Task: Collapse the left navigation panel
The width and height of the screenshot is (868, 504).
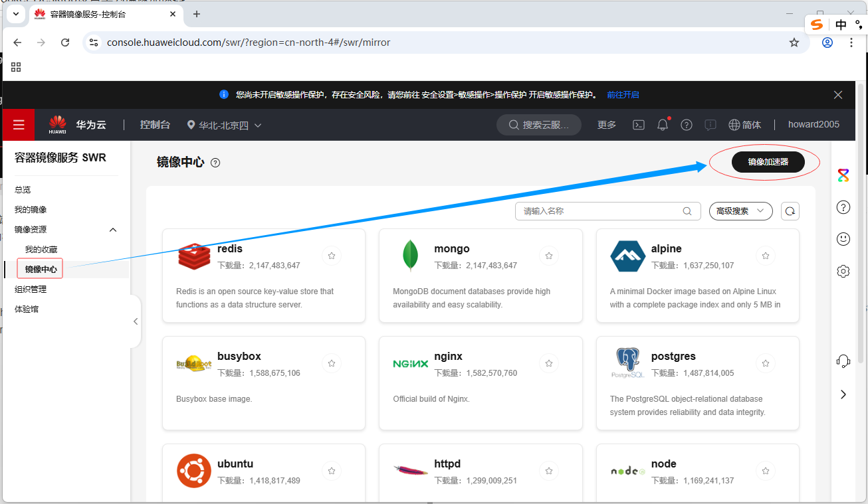Action: tap(136, 321)
